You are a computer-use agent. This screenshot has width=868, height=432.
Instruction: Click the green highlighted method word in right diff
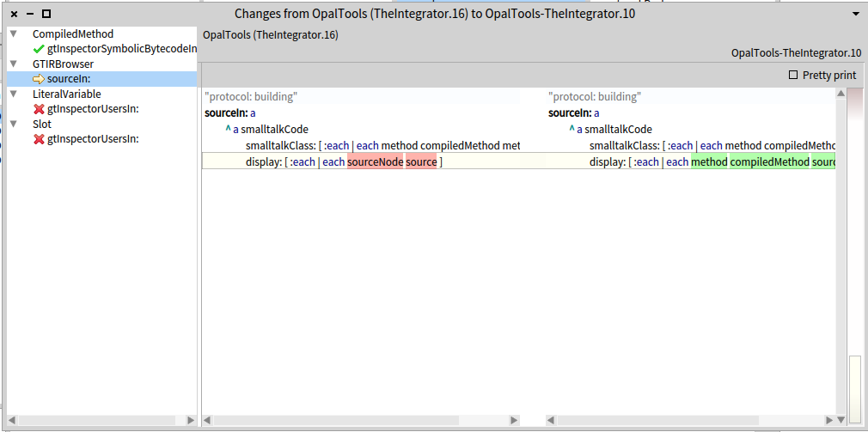709,162
